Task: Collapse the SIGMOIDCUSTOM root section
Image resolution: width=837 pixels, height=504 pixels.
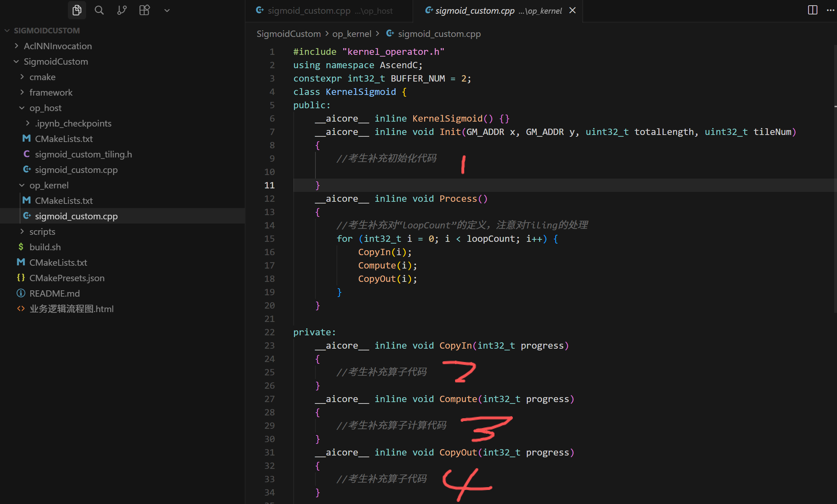Action: click(46, 31)
